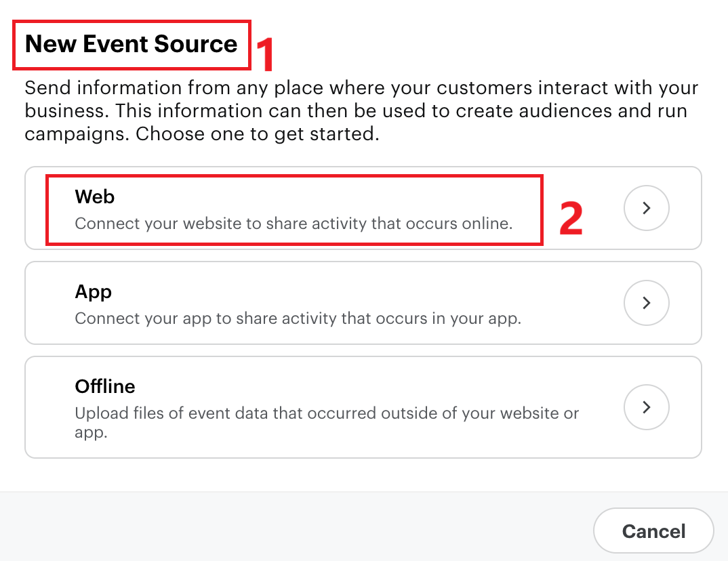728x561 pixels.
Task: Cancel the New Event Source dialog
Action: pyautogui.click(x=653, y=531)
